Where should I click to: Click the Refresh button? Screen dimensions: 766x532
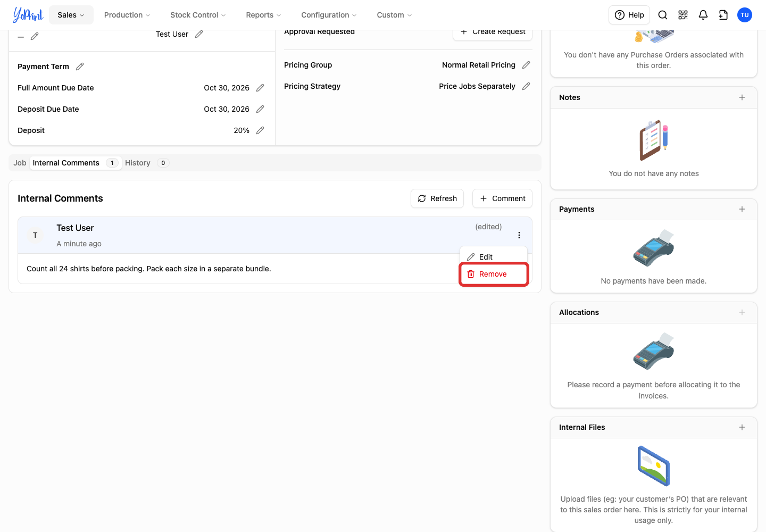pos(437,198)
